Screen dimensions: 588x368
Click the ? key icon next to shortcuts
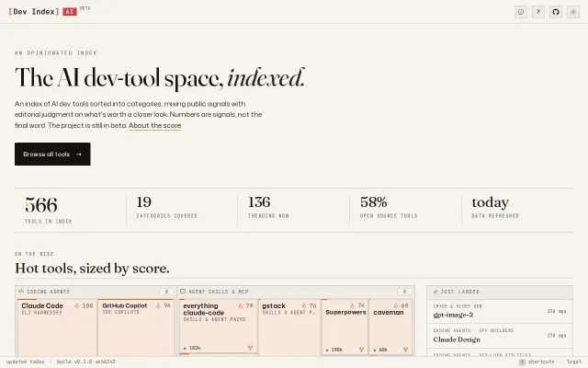coord(522,362)
